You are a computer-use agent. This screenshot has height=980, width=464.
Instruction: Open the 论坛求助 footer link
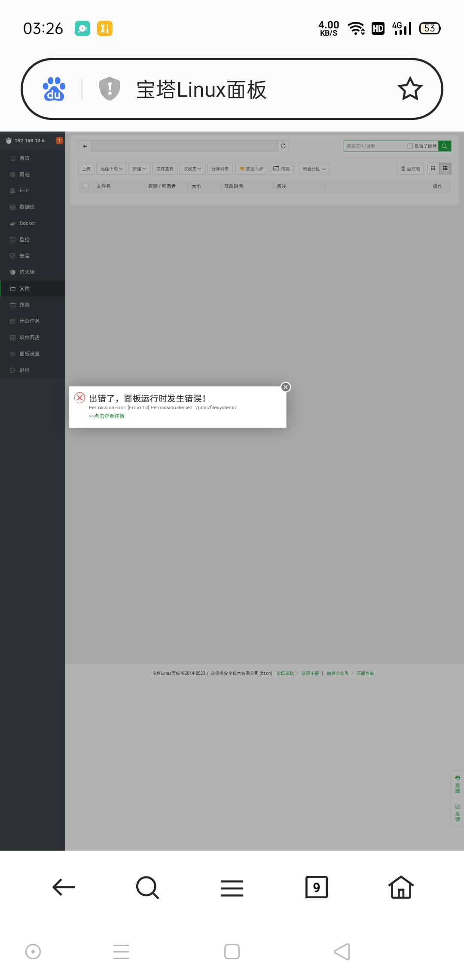pyautogui.click(x=285, y=674)
